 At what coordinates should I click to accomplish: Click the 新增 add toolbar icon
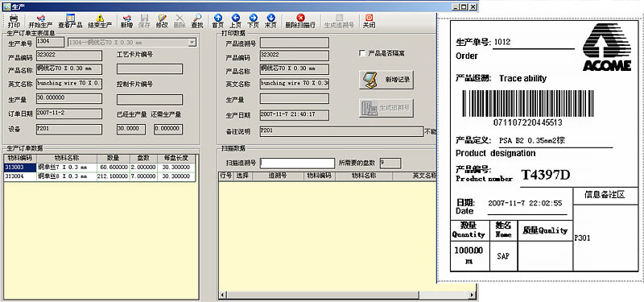(x=127, y=18)
